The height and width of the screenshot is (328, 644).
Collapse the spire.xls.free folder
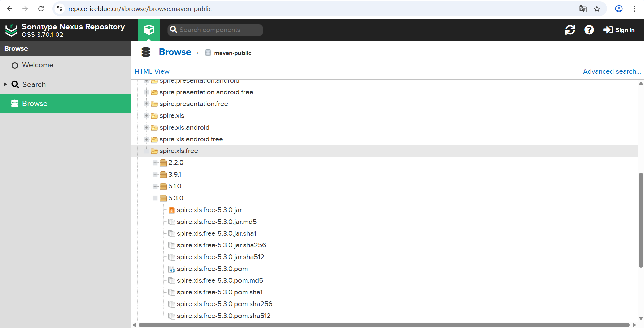pos(146,151)
